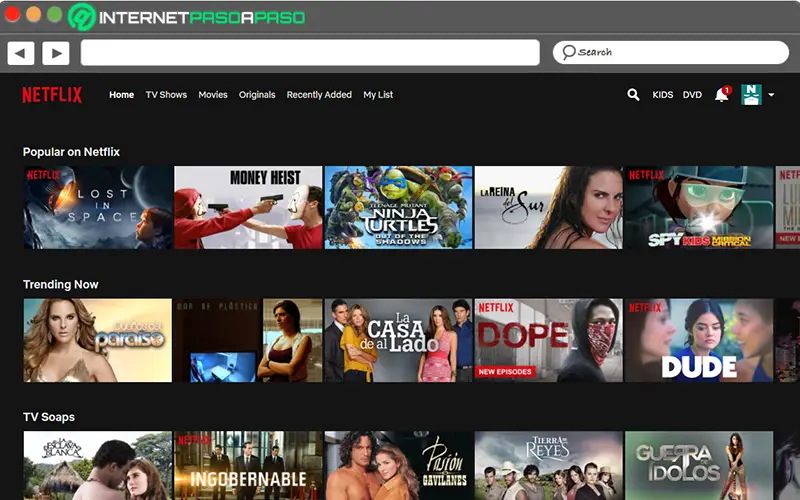Open My List

point(378,95)
